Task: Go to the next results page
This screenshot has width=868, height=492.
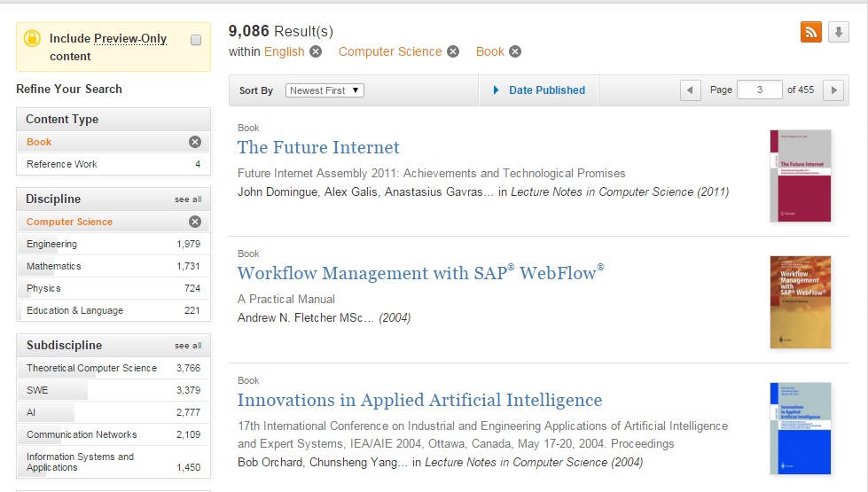Action: click(833, 90)
